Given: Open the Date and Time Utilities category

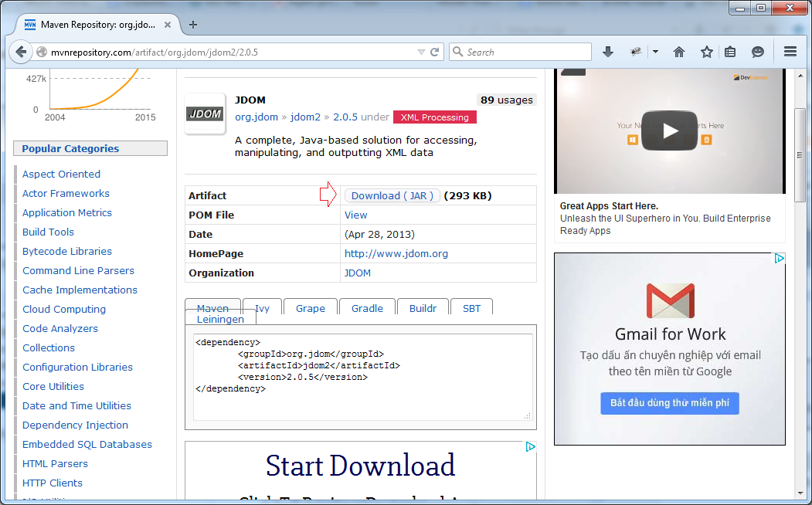Looking at the screenshot, I should pyautogui.click(x=76, y=405).
